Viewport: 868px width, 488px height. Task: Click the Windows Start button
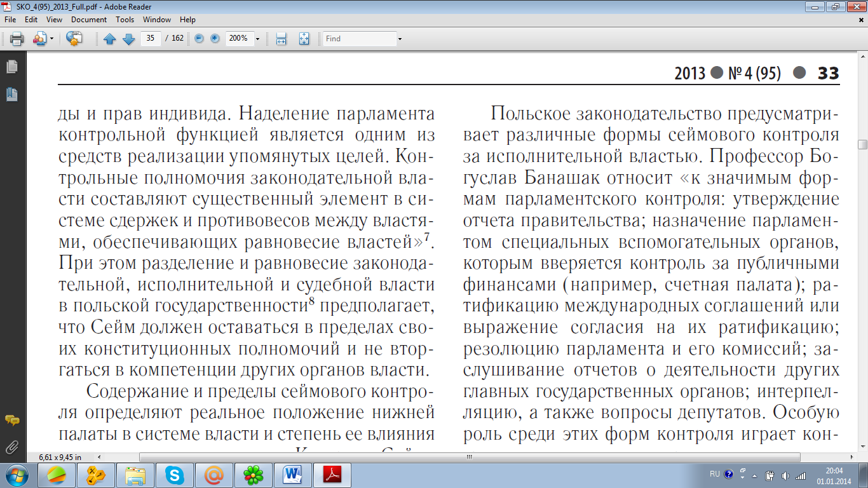pos(15,475)
